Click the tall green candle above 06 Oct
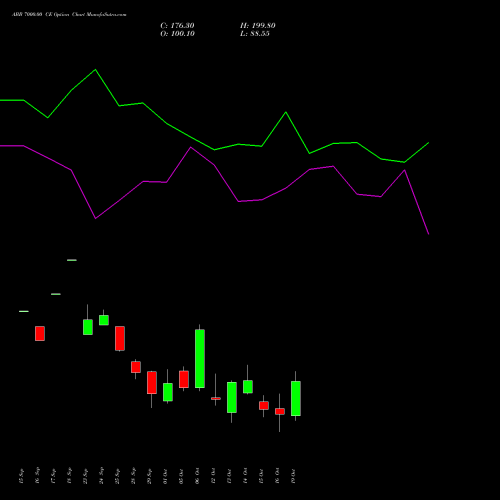This screenshot has width=500, height=500. 200,358
